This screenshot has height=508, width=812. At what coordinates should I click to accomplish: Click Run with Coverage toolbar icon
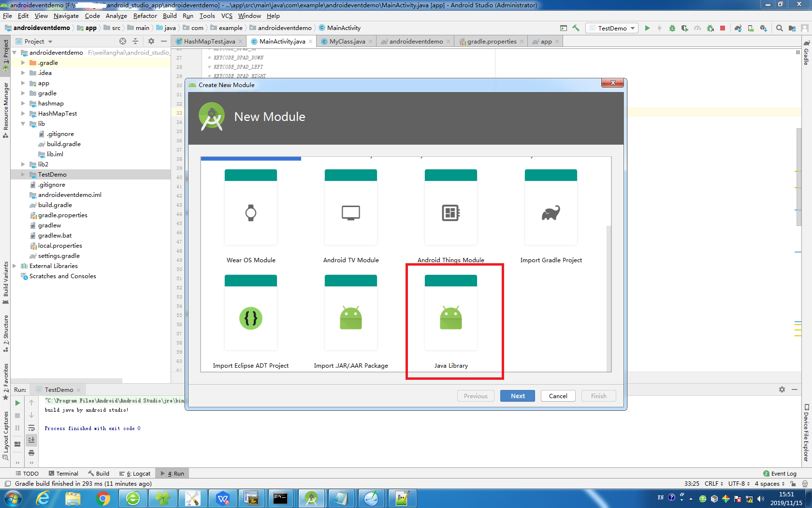(x=685, y=28)
